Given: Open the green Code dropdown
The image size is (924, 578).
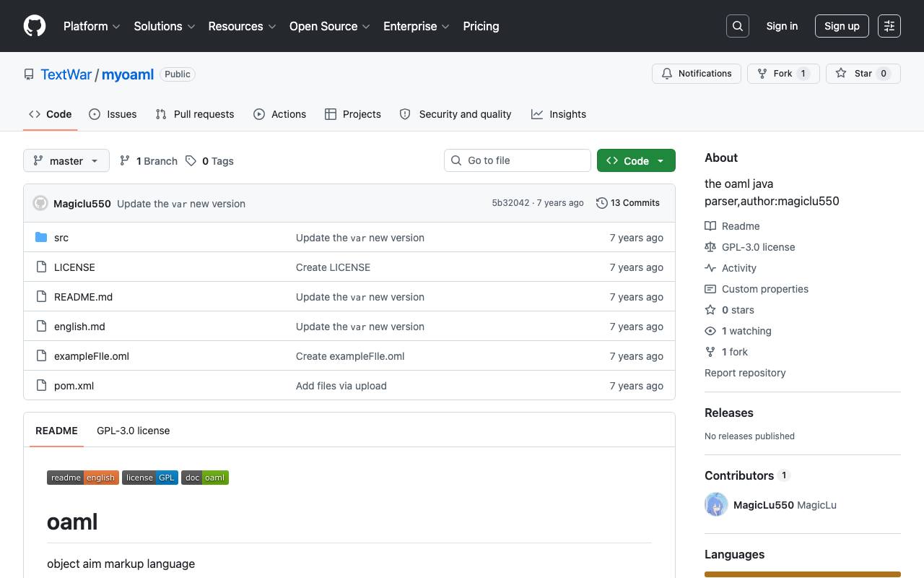Looking at the screenshot, I should coord(636,160).
